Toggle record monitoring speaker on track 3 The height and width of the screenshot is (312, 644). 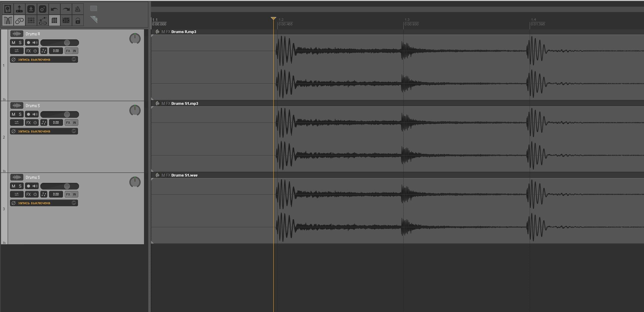(x=35, y=186)
